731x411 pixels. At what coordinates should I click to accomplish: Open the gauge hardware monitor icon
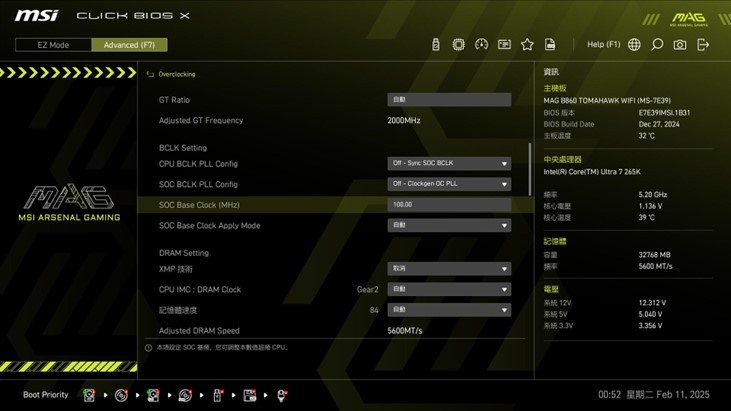click(481, 45)
